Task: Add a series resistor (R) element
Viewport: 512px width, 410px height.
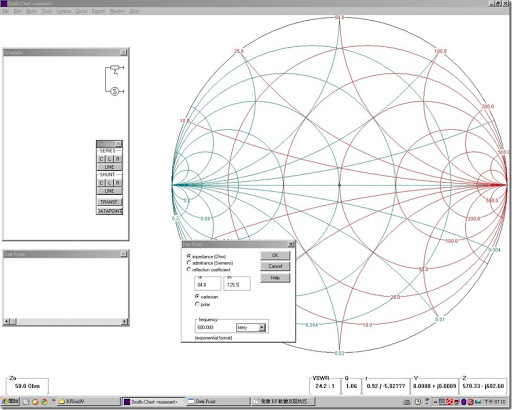Action: point(117,159)
